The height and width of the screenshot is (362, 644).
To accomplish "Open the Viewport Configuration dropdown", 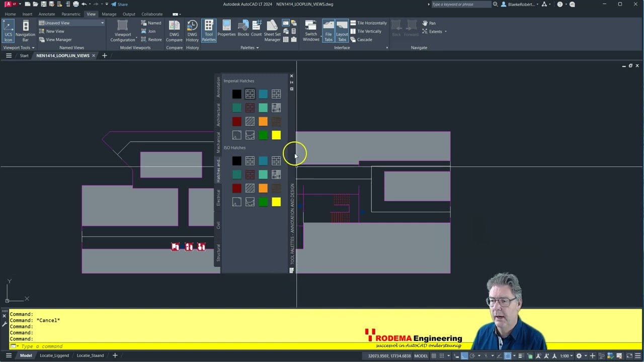I will click(x=123, y=31).
